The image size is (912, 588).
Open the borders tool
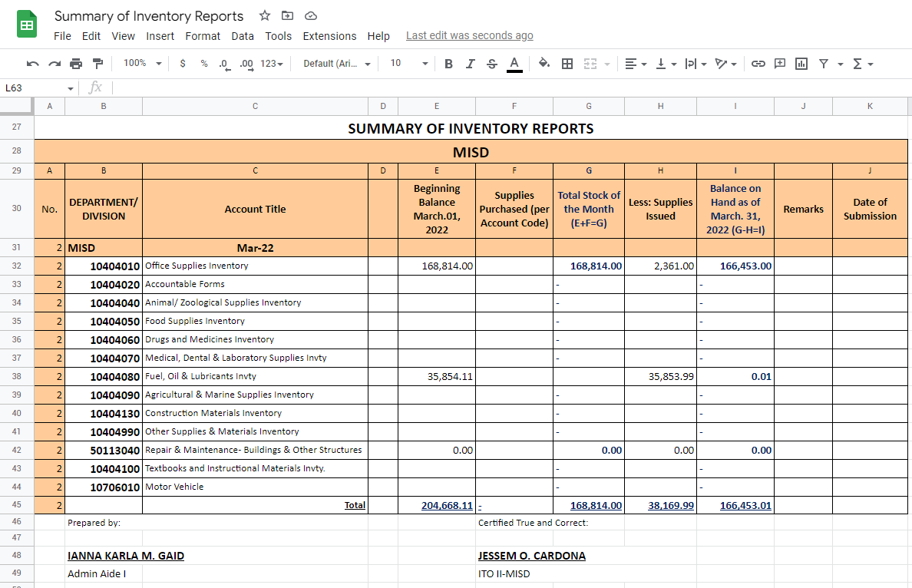pyautogui.click(x=567, y=64)
